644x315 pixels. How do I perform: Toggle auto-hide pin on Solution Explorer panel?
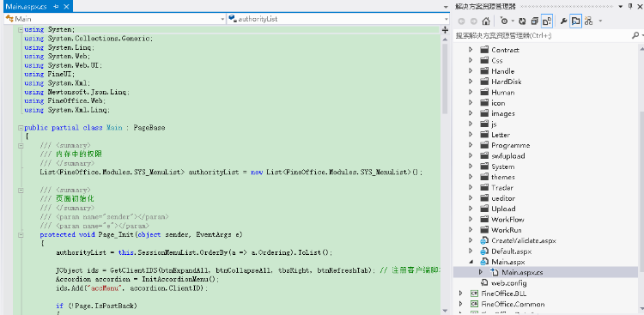tap(631, 6)
